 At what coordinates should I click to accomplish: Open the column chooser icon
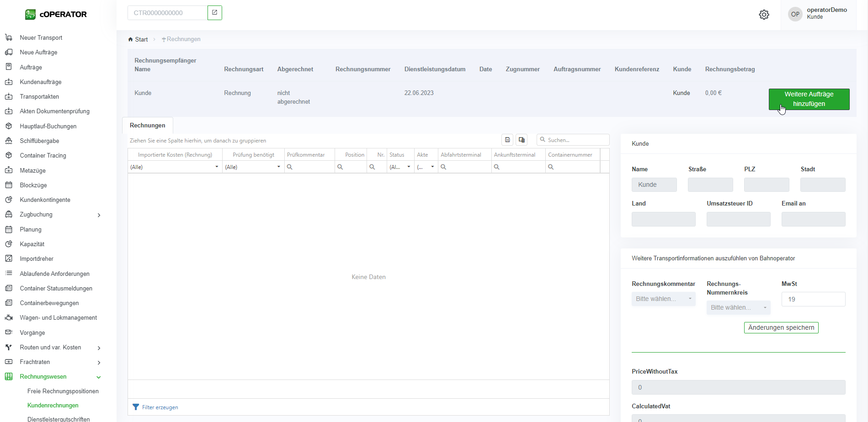522,140
